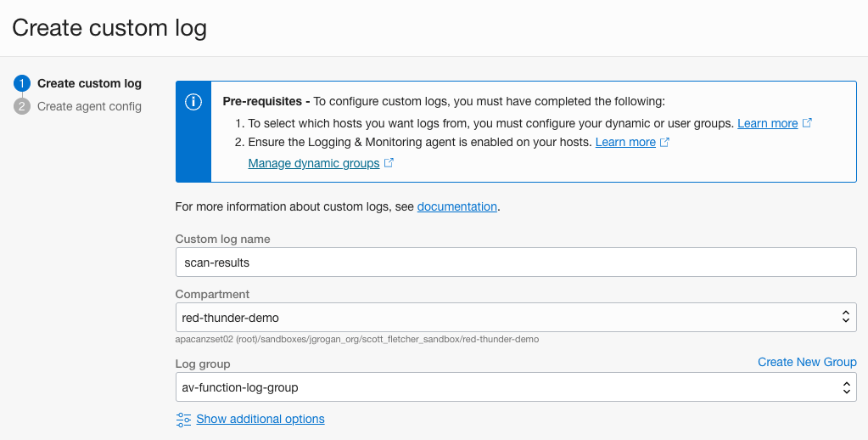Select the Create custom log step label
The width and height of the screenshot is (868, 440).
click(x=89, y=83)
